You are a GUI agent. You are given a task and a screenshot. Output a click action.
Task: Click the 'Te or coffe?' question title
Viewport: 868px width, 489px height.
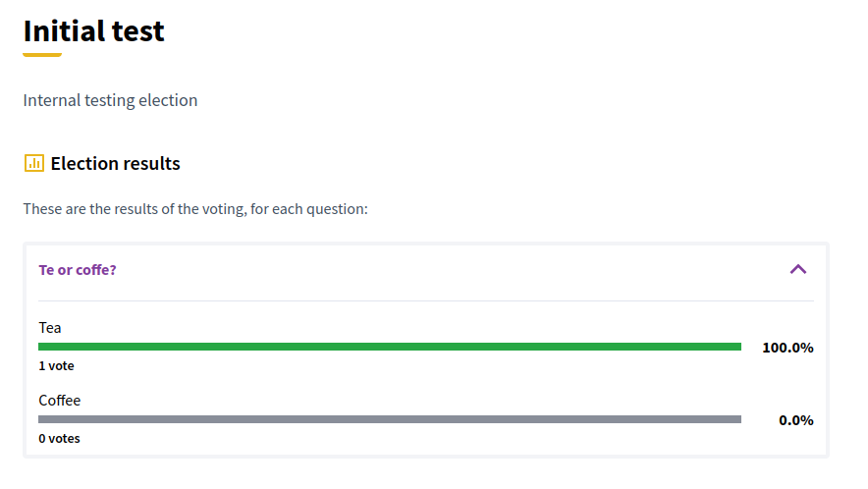click(78, 269)
